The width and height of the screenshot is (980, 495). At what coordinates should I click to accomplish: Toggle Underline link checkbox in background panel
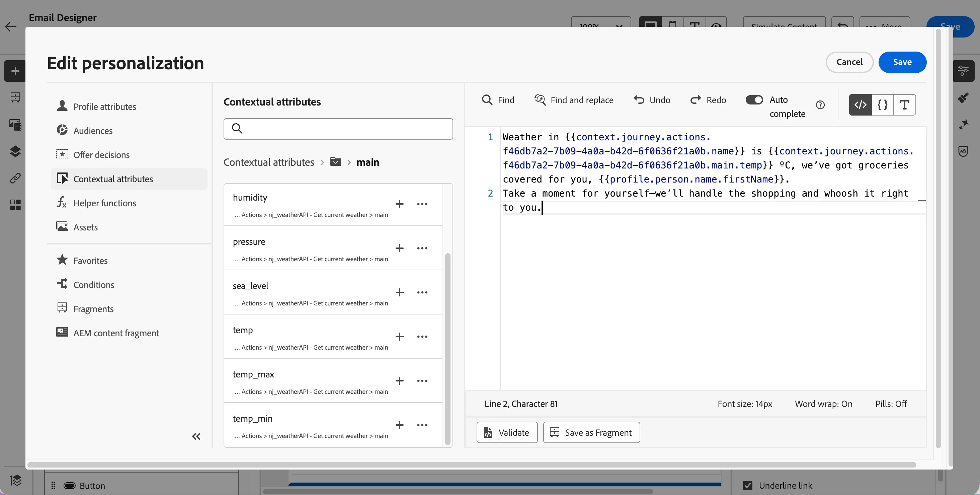pyautogui.click(x=748, y=486)
